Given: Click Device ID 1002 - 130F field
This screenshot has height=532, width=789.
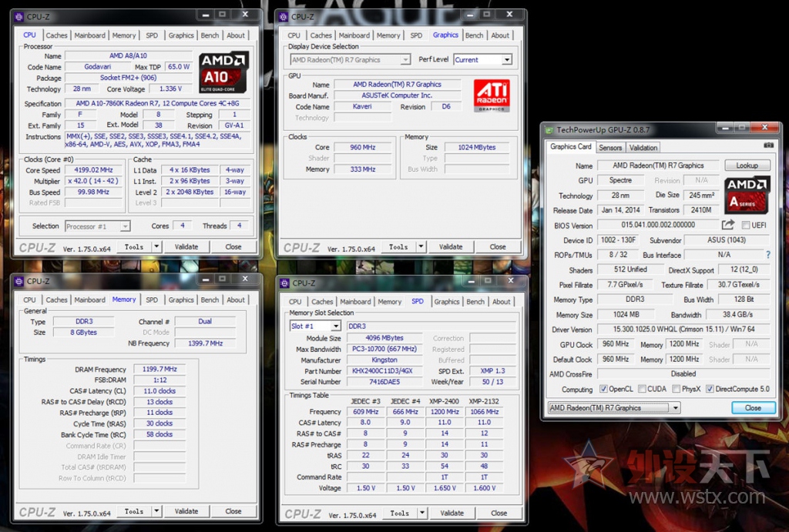Looking at the screenshot, I should click(618, 240).
